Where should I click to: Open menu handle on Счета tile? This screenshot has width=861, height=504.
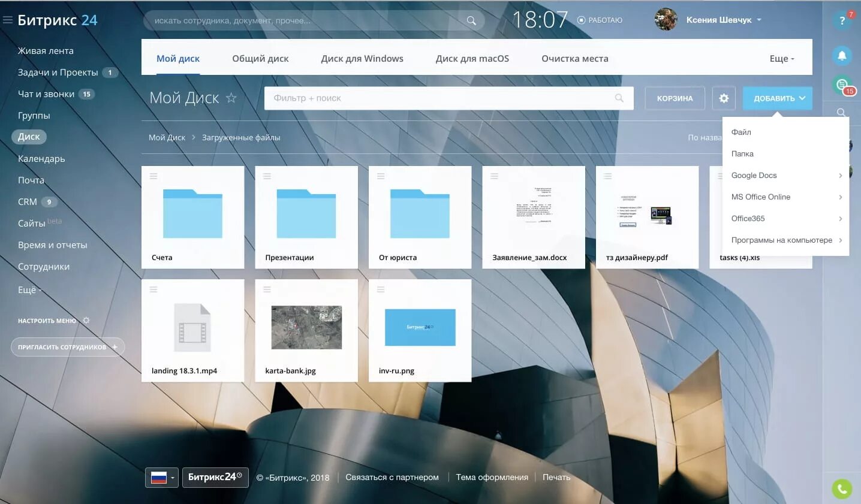tap(153, 176)
